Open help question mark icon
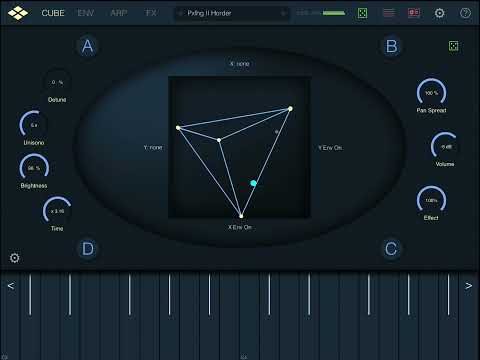The width and height of the screenshot is (480, 360). pos(465,13)
